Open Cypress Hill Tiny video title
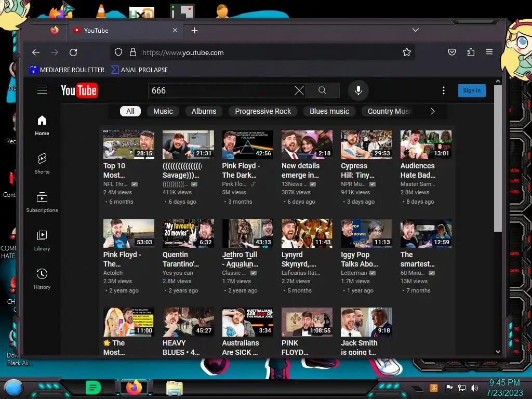The image size is (532, 399). [x=357, y=170]
